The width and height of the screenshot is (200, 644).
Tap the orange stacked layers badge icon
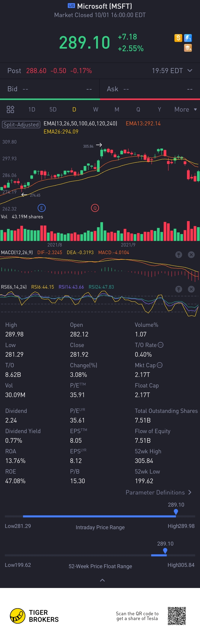[188, 48]
